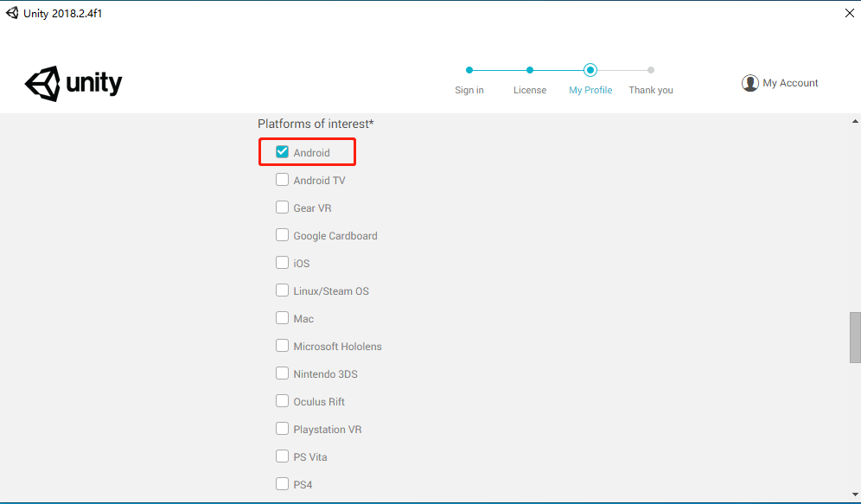Enable the Gear VR checkbox
This screenshot has height=504, width=861.
[282, 207]
